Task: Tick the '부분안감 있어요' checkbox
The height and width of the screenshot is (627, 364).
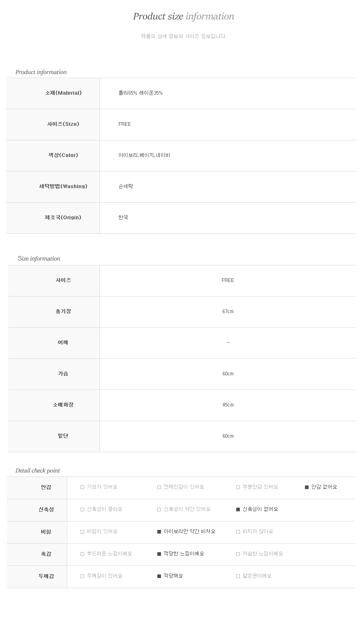Action: [x=238, y=487]
